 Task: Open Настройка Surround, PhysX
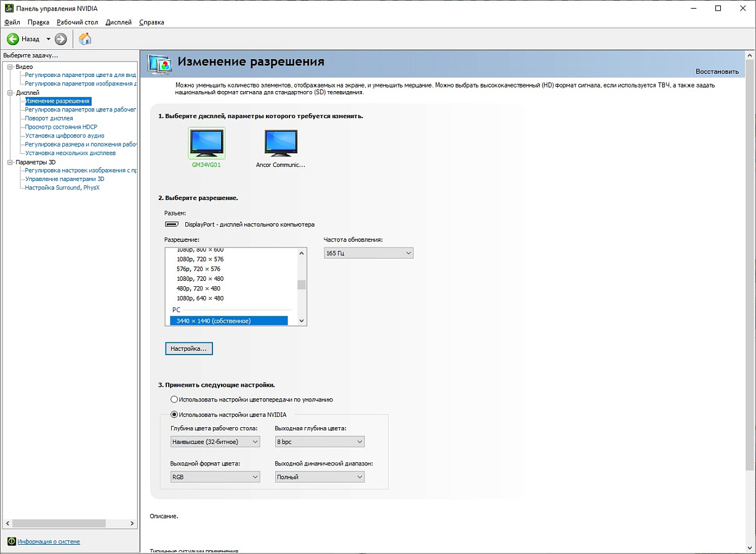[62, 188]
